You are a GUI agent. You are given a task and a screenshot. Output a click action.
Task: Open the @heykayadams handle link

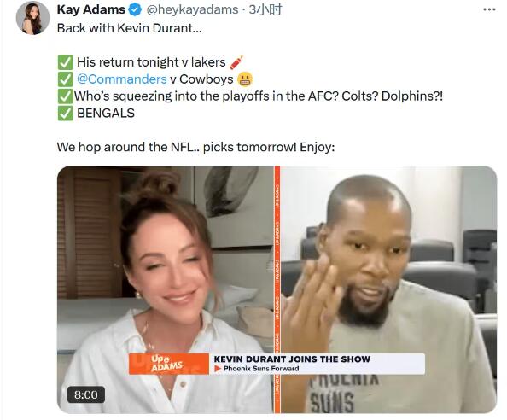192,9
